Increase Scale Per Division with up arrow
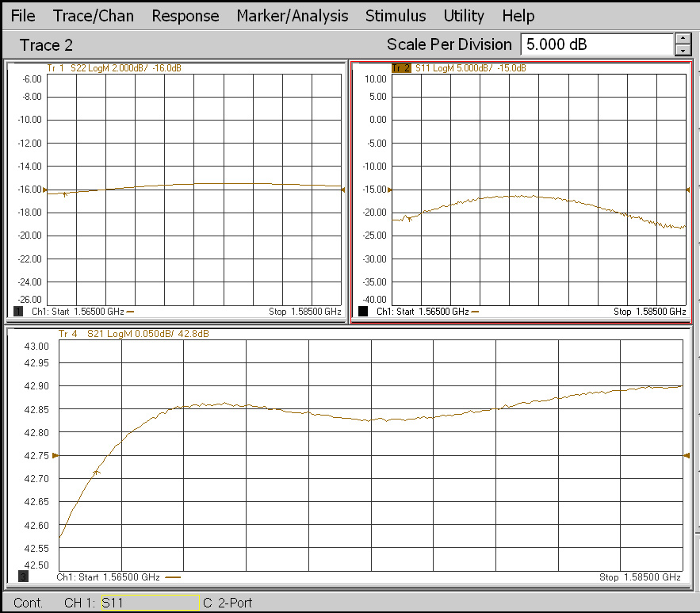 pos(683,39)
